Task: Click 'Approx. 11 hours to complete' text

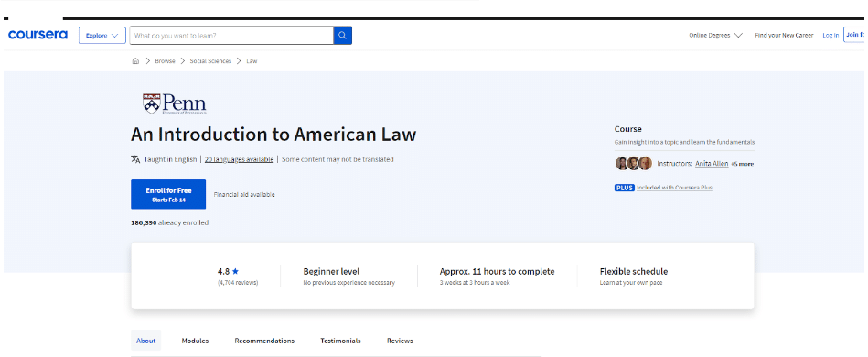Action: [497, 272]
